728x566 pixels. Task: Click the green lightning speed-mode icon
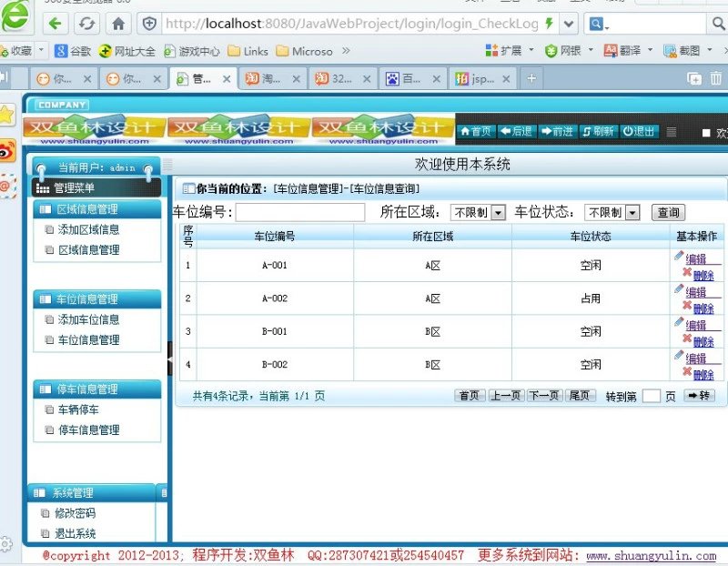[x=550, y=24]
